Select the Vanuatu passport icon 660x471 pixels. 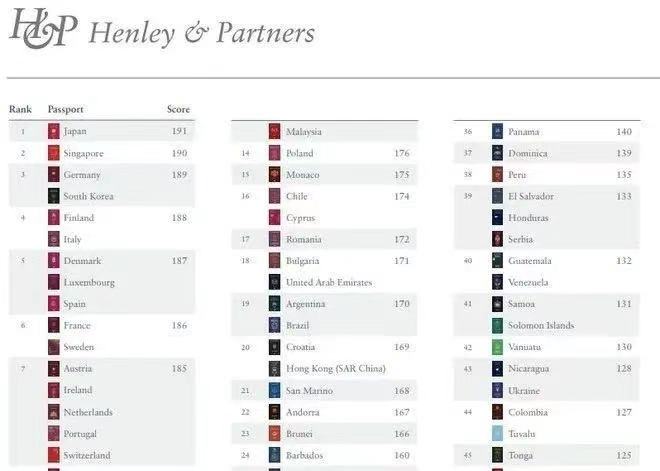[497, 347]
